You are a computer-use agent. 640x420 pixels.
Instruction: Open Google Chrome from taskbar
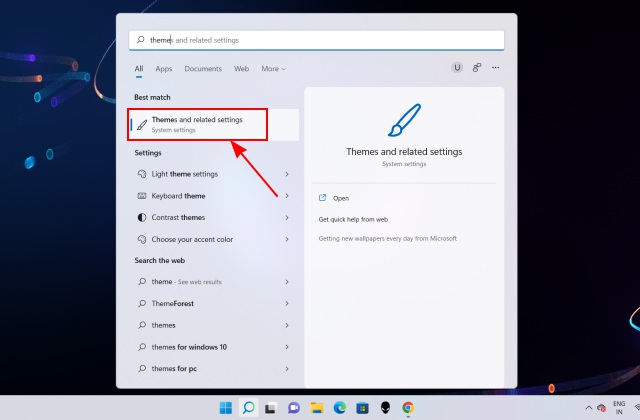[408, 407]
